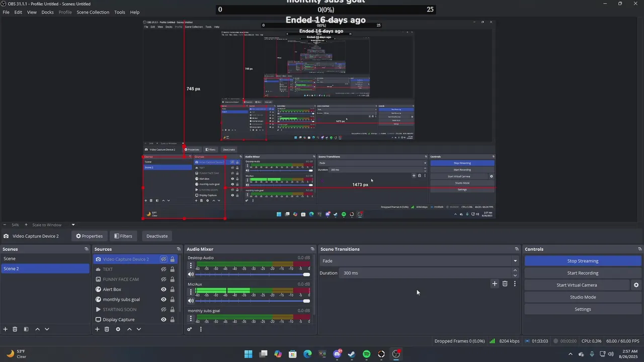Open transition properties menu

[x=515, y=284]
